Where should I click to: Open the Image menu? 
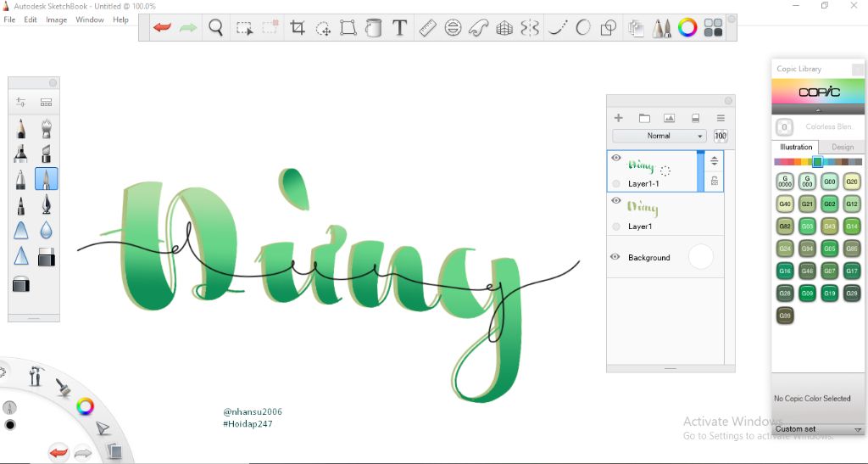57,20
